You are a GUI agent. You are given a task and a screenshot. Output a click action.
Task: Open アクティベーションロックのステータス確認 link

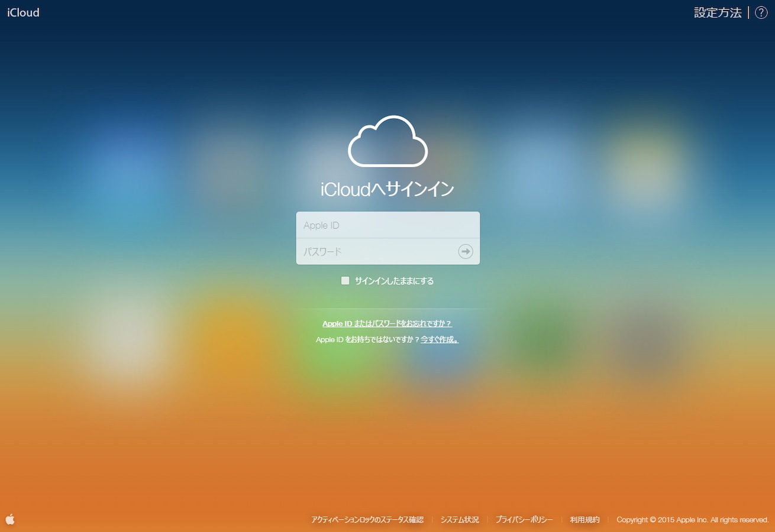click(x=367, y=520)
